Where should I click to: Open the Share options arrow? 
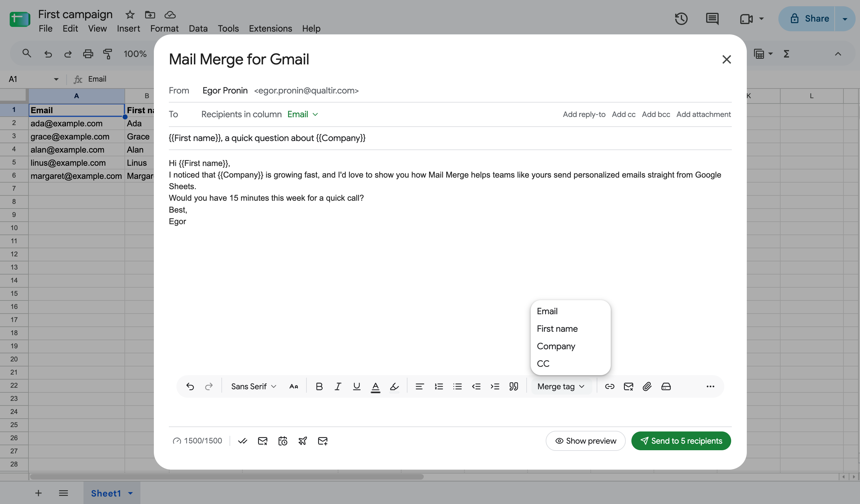click(x=845, y=19)
